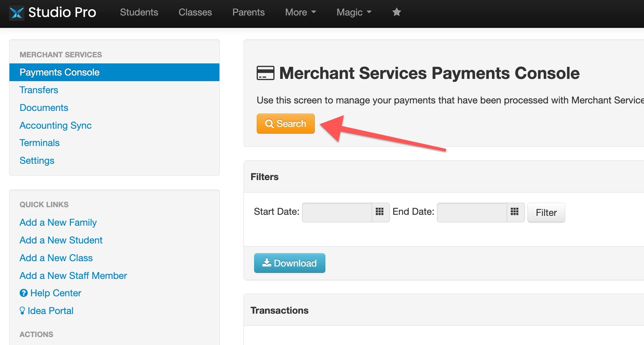Screen dimensions: 644x345
Task: Expand the More dropdown menu
Action: (301, 12)
